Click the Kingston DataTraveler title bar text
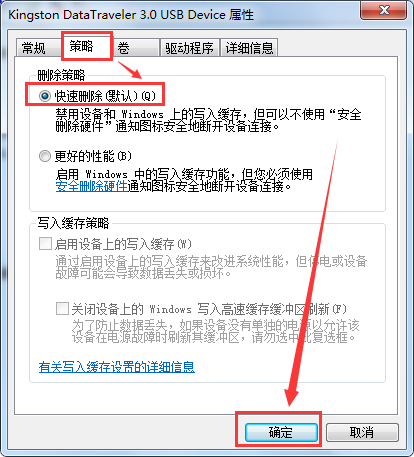This screenshot has height=457, width=414. point(131,15)
